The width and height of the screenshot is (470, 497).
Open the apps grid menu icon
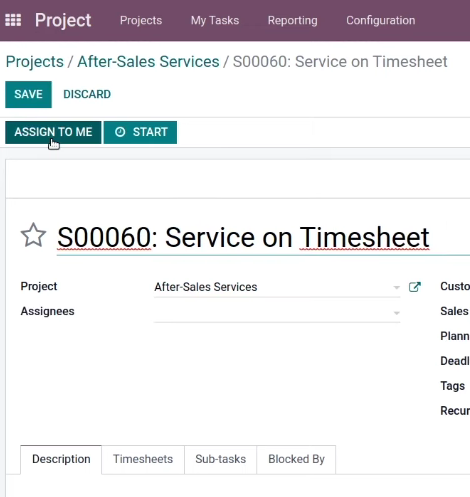click(13, 20)
